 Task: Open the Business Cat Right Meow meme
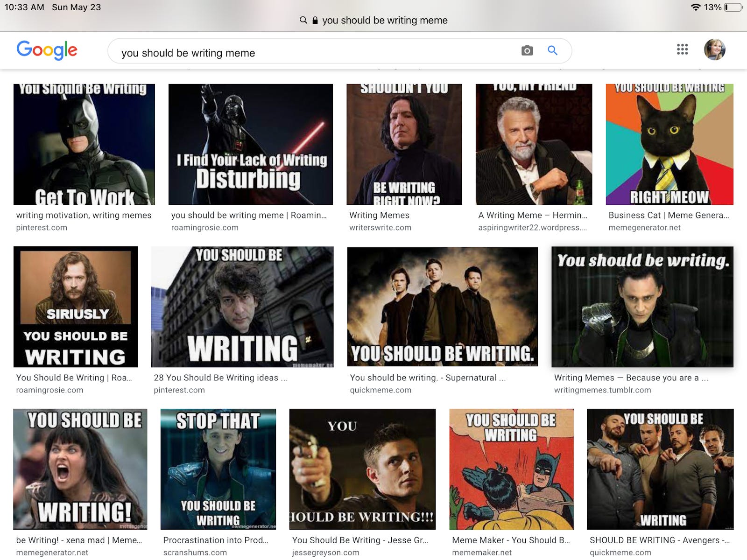click(x=669, y=144)
